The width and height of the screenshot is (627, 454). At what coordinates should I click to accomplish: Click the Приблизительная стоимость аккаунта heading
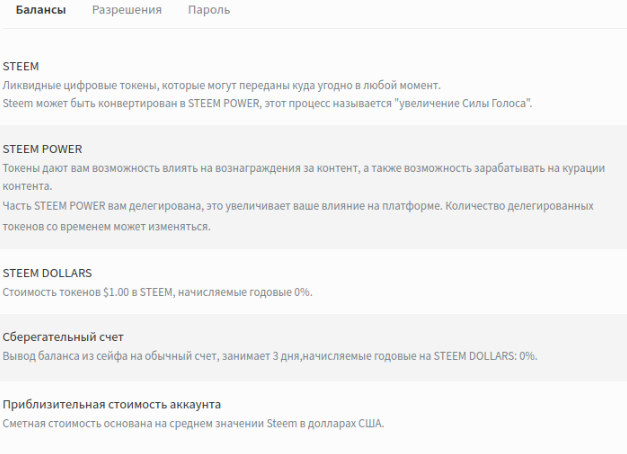(x=112, y=404)
